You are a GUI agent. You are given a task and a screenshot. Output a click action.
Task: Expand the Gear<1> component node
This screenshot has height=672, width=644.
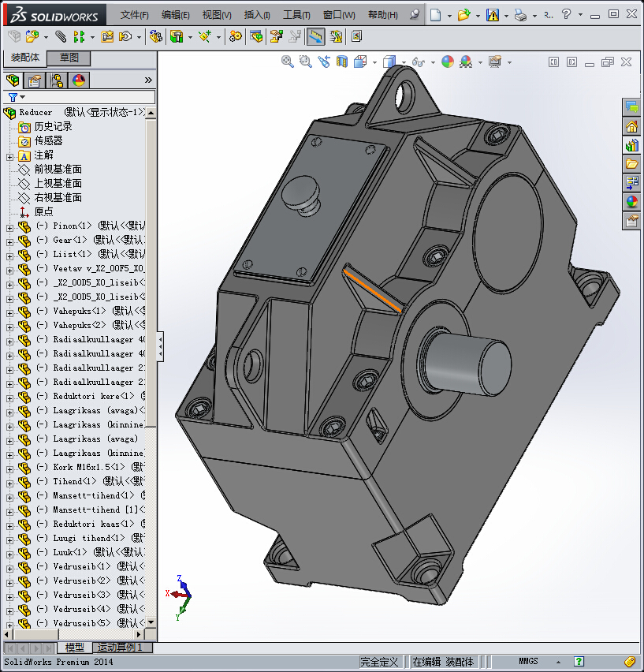[9, 242]
